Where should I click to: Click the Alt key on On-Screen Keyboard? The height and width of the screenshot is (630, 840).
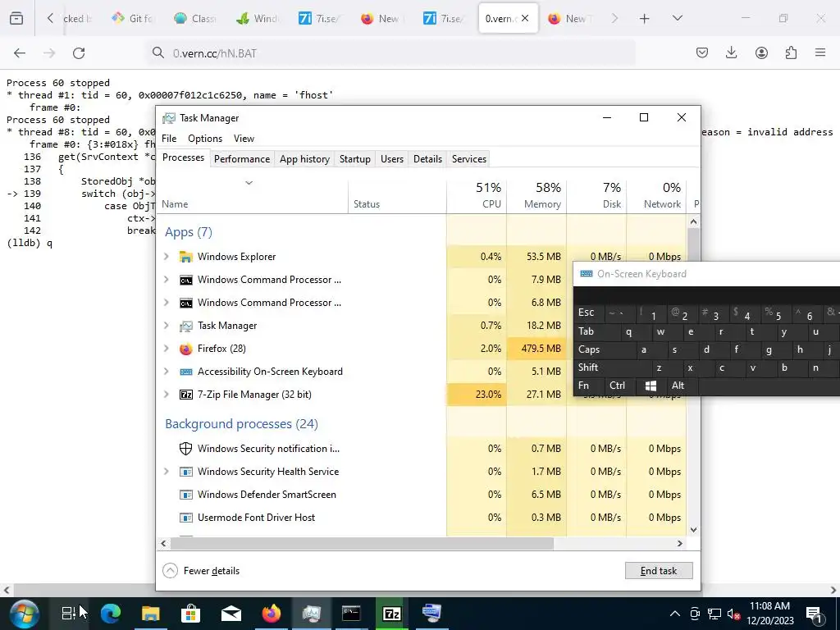pyautogui.click(x=680, y=386)
